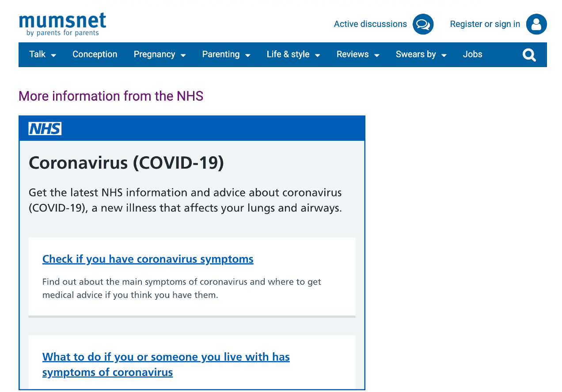Image resolution: width=562 pixels, height=392 pixels.
Task: Click the Mumsnet logo
Action: (x=63, y=24)
